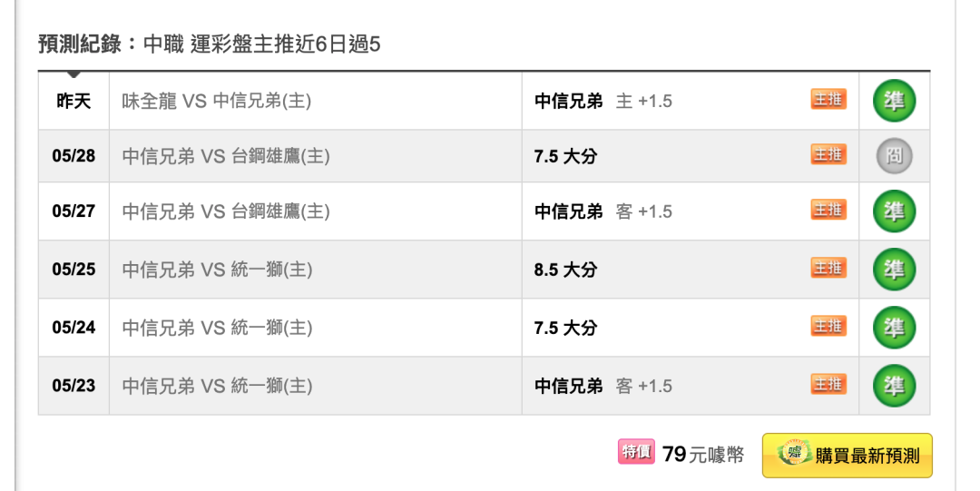Click the 主推 badge on the 05/28 row
The height and width of the screenshot is (491, 980).
pyautogui.click(x=828, y=154)
